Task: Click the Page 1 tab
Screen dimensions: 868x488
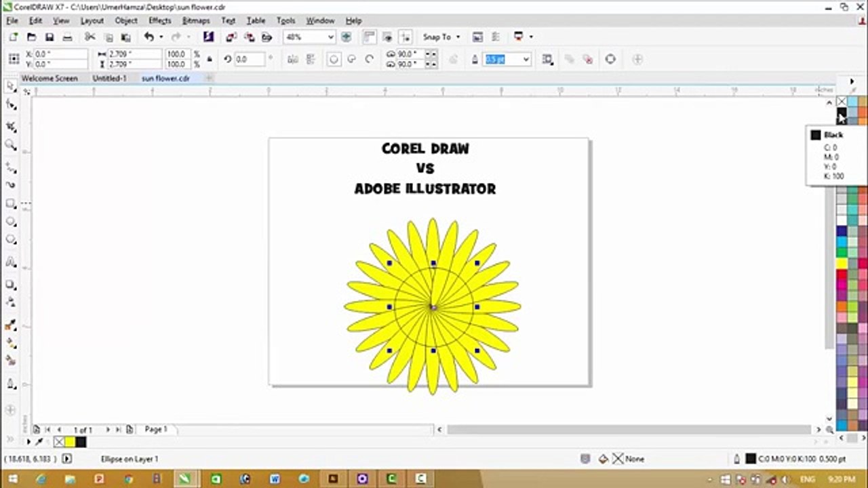Action: 155,430
